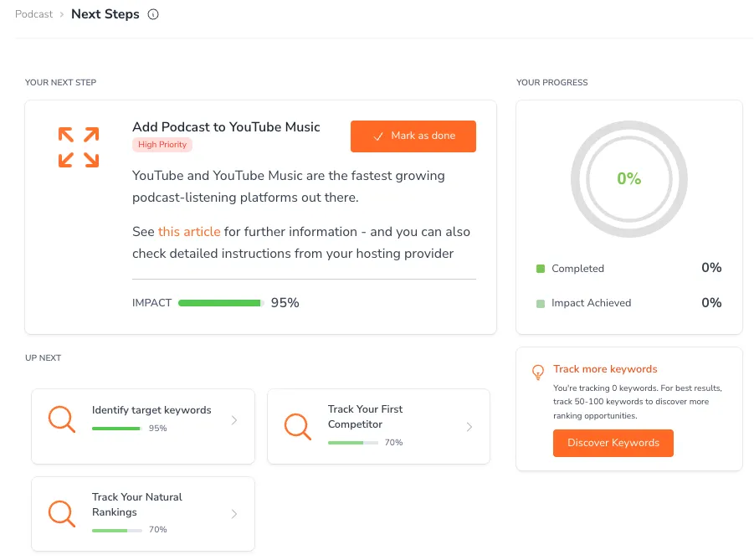Select the magnifier icon on Track Your Natural Rankings
The height and width of the screenshot is (560, 754).
tap(61, 513)
